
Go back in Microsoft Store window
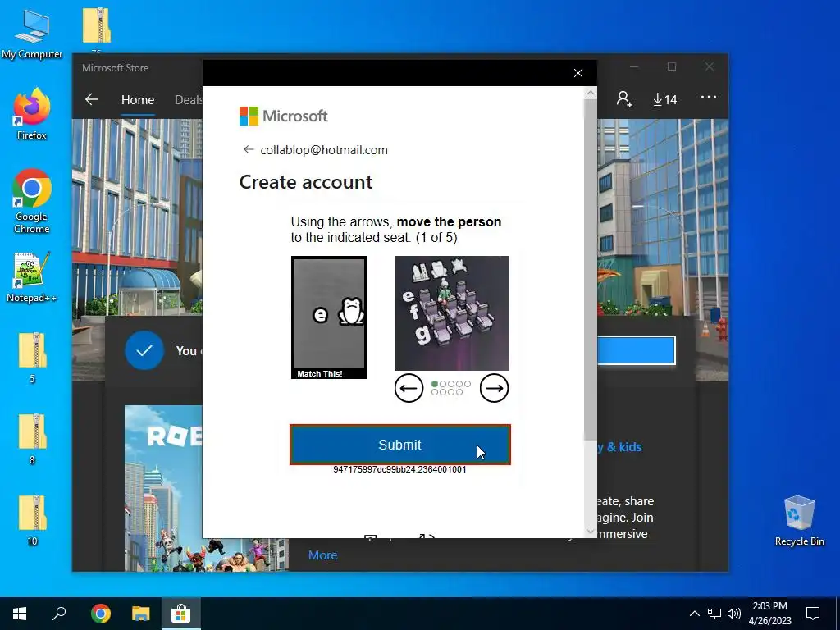click(92, 99)
